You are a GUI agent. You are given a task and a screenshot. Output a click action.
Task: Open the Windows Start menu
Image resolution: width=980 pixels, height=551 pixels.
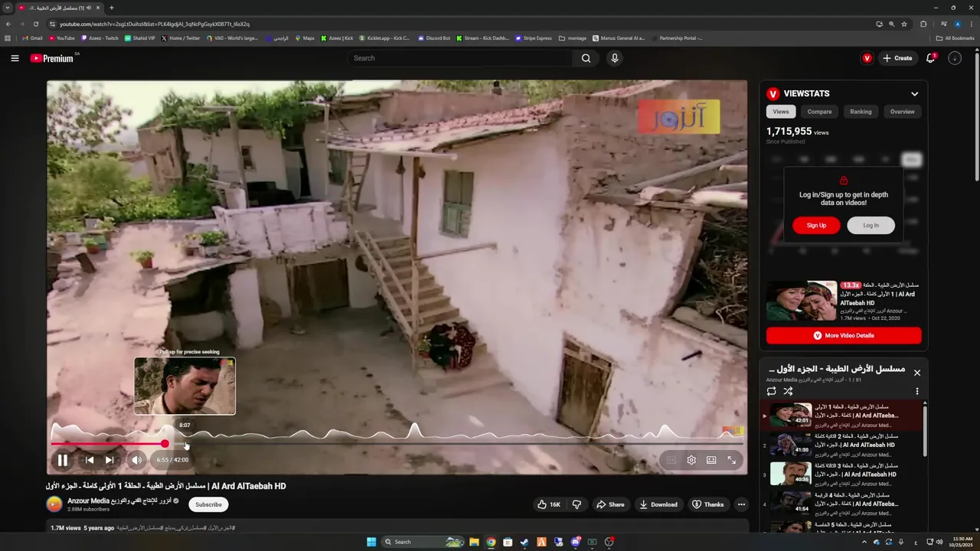[x=371, y=542]
